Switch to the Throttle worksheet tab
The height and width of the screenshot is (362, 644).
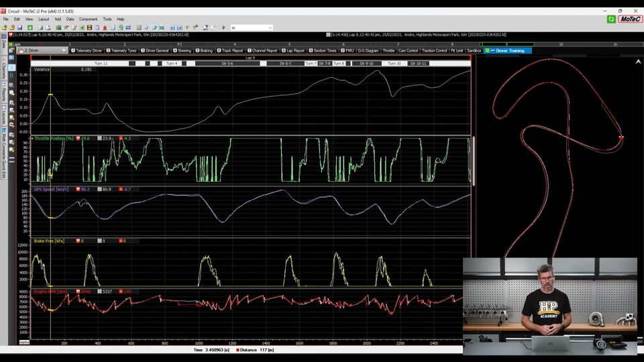coord(388,50)
